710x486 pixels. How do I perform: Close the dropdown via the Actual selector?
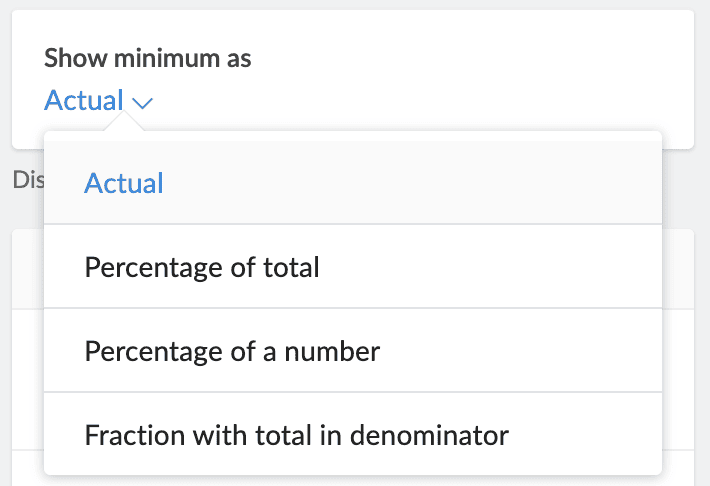[98, 101]
